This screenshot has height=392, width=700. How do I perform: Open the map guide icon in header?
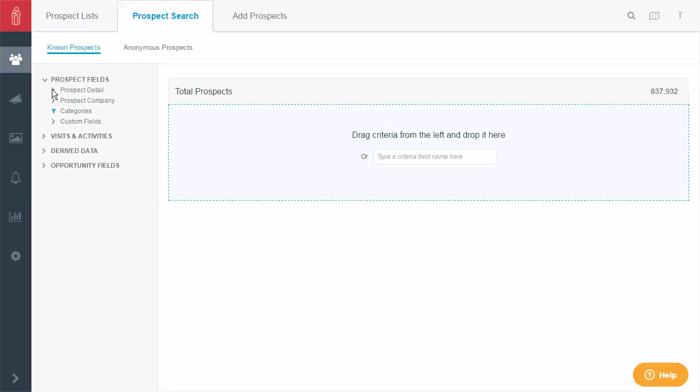pos(654,16)
